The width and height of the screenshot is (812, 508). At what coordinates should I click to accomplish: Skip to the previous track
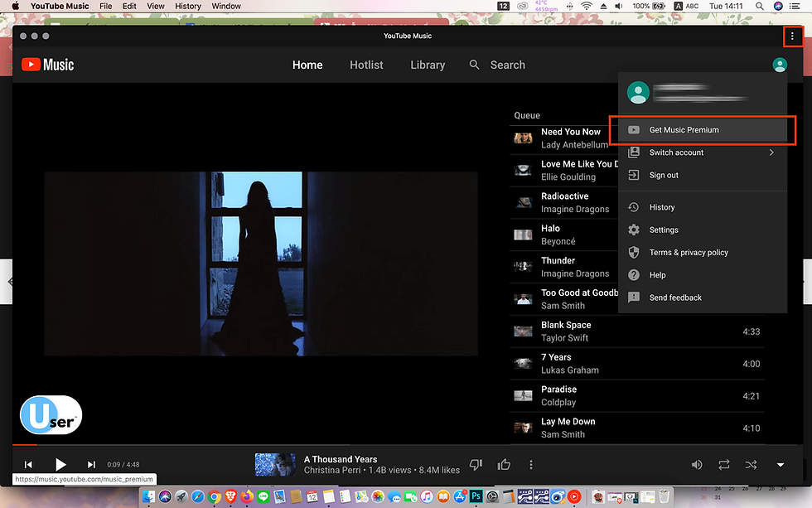coord(28,465)
